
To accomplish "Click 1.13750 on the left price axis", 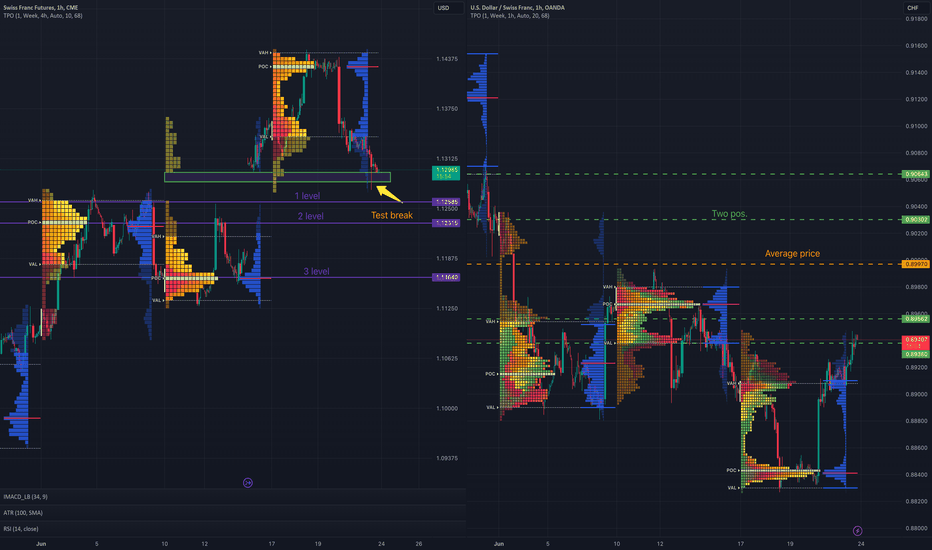I will 446,109.
